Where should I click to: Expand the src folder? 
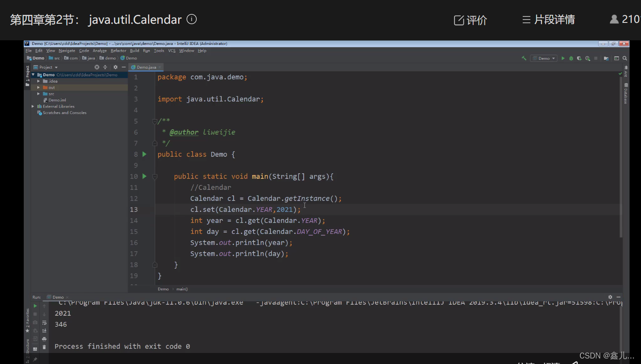click(39, 94)
